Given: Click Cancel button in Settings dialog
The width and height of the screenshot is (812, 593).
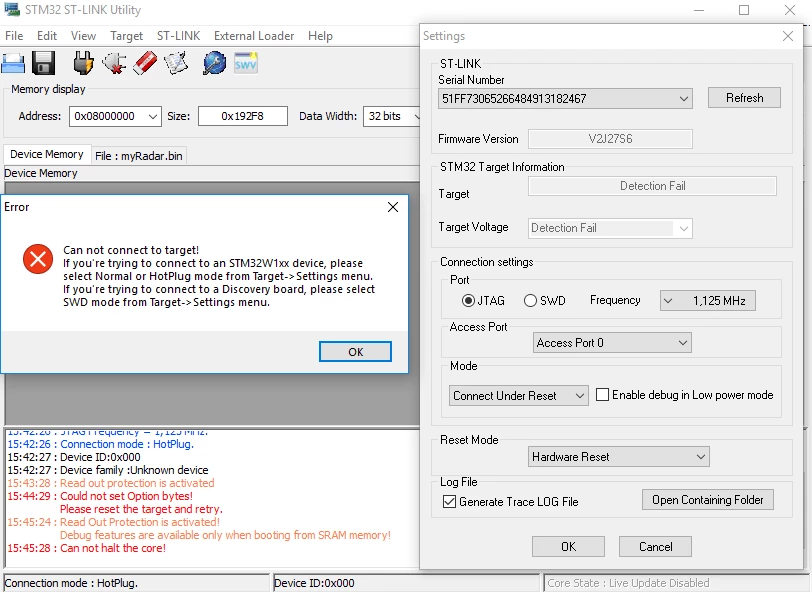Looking at the screenshot, I should [655, 546].
